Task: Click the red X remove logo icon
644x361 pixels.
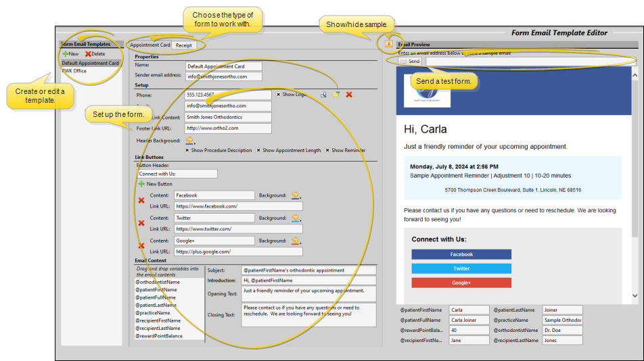Action: pos(349,95)
